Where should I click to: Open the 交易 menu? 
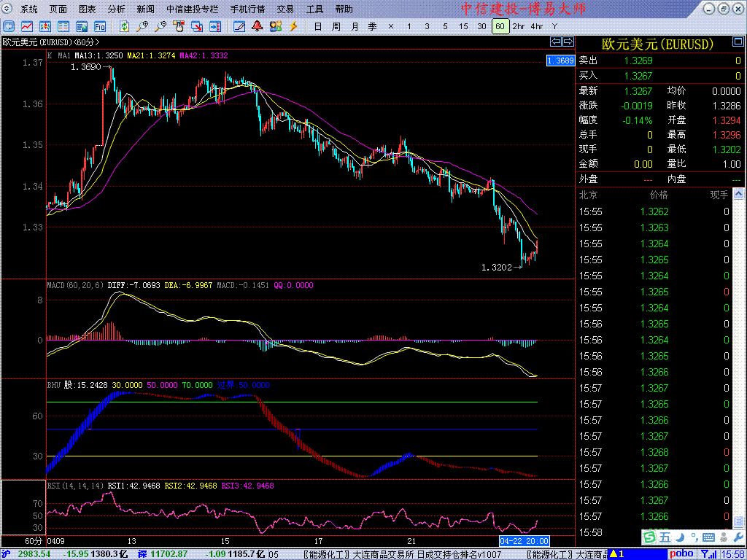(x=285, y=9)
